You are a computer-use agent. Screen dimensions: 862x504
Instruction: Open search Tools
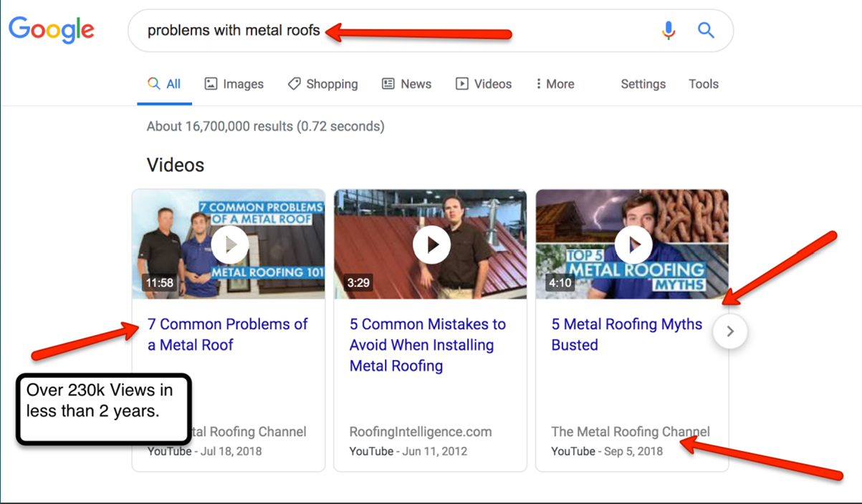pyautogui.click(x=703, y=84)
